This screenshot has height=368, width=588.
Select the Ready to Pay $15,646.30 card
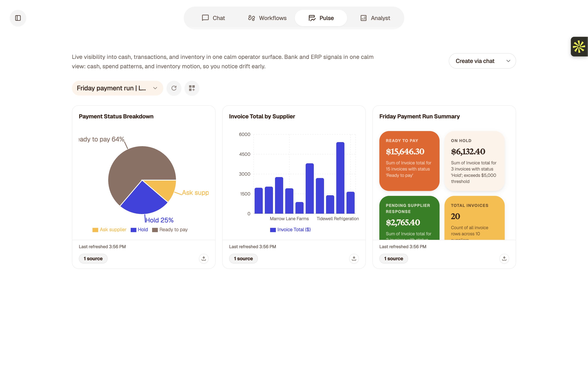coord(409,161)
